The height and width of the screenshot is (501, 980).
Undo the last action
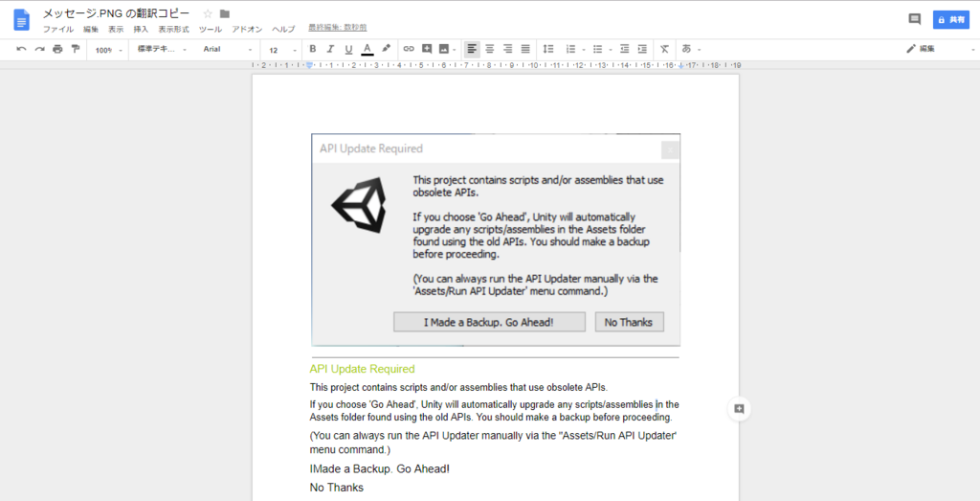pyautogui.click(x=21, y=49)
